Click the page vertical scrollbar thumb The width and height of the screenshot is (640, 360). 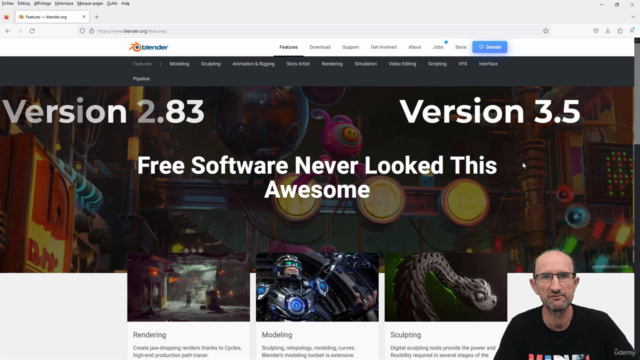637,93
